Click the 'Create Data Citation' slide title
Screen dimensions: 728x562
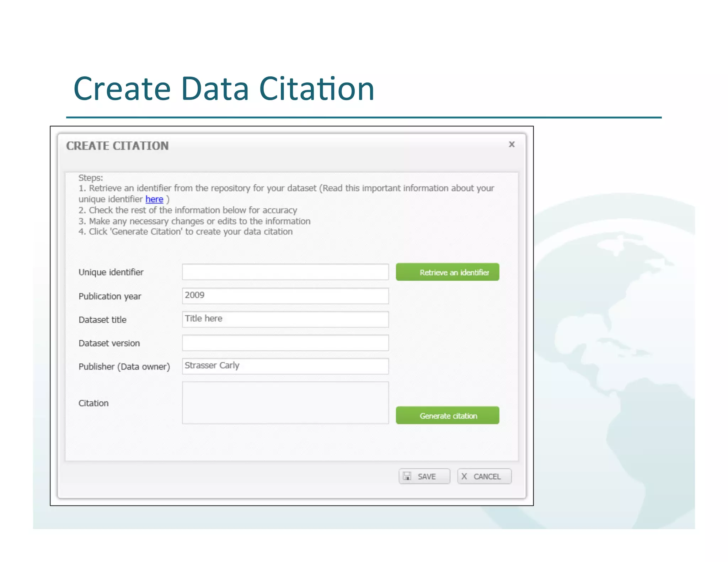coord(224,89)
